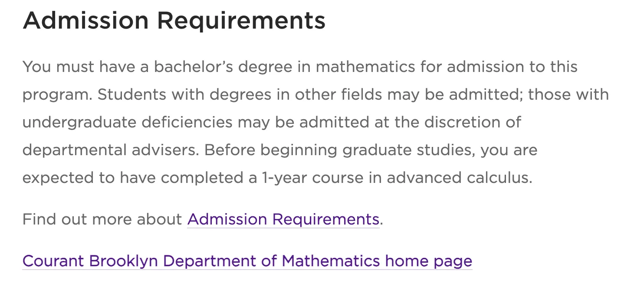Screen dimensions: 644x293
Task: Click the 'Find out more about' text
Action: click(x=102, y=219)
